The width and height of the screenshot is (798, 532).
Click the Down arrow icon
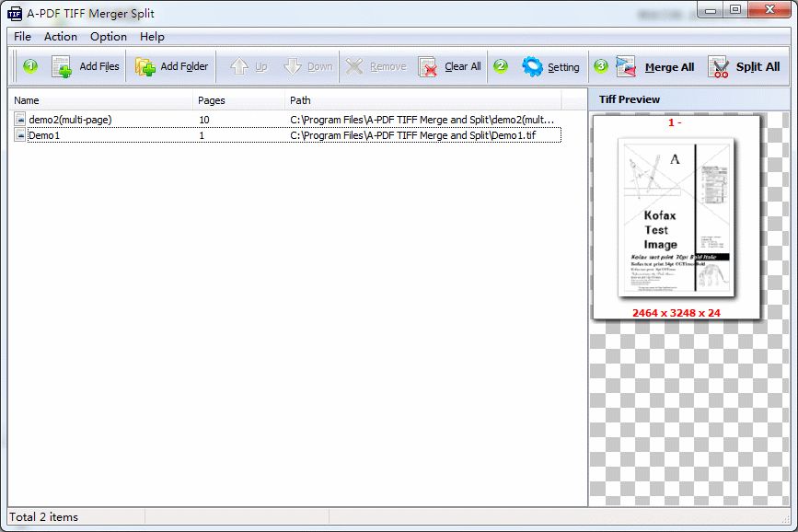(293, 66)
